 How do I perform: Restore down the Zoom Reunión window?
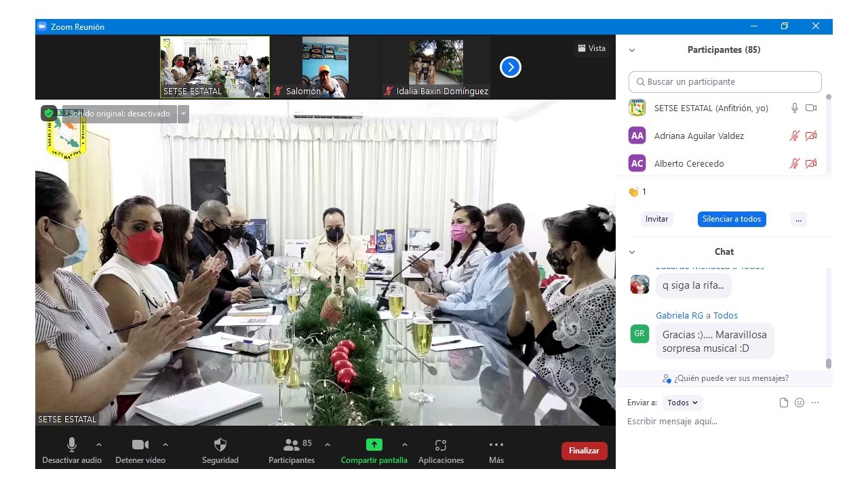pyautogui.click(x=785, y=26)
